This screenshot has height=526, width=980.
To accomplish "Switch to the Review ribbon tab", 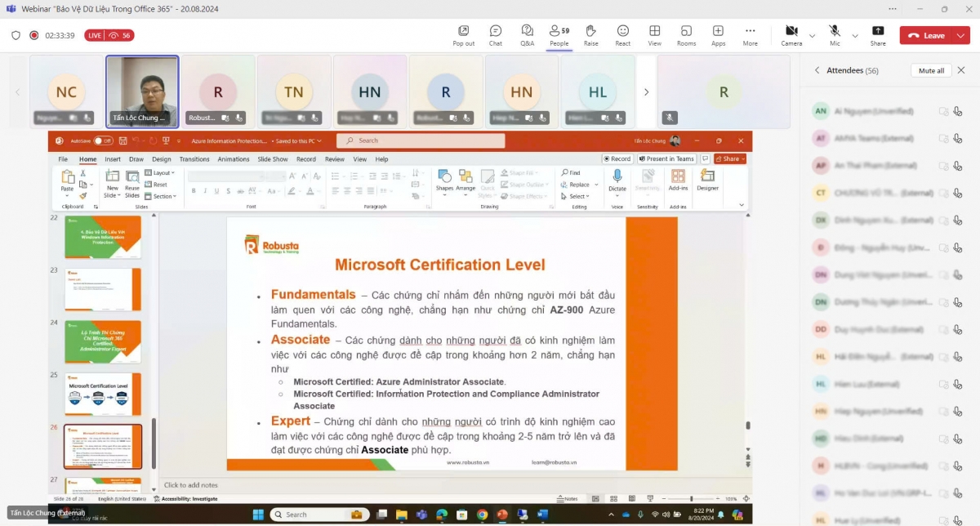I will (x=335, y=159).
